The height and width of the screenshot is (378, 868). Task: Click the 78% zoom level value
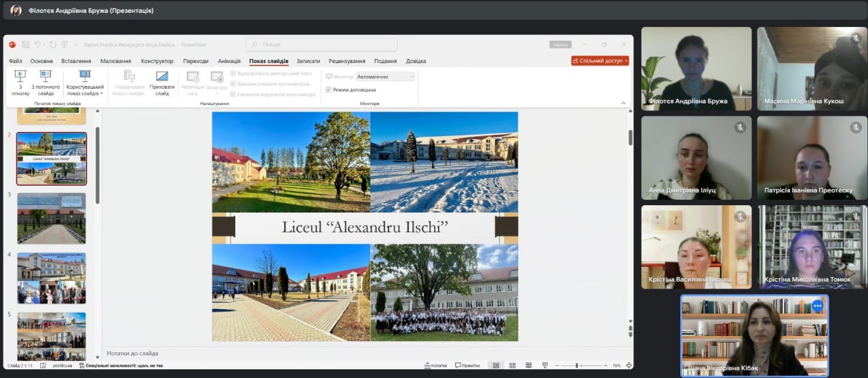pos(616,366)
